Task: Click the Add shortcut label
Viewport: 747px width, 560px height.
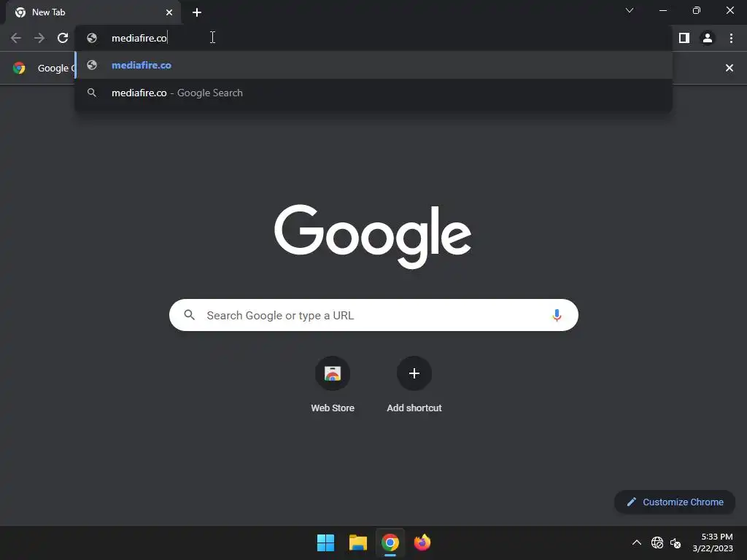Action: pos(414,408)
